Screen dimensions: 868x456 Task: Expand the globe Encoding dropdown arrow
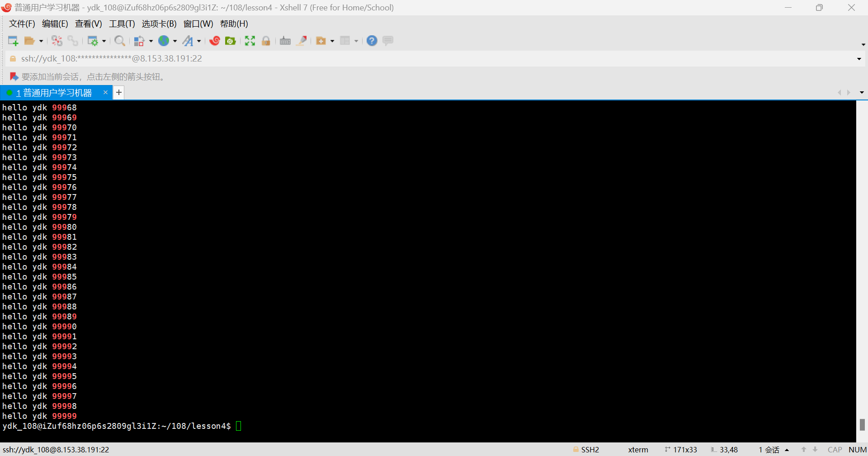175,41
